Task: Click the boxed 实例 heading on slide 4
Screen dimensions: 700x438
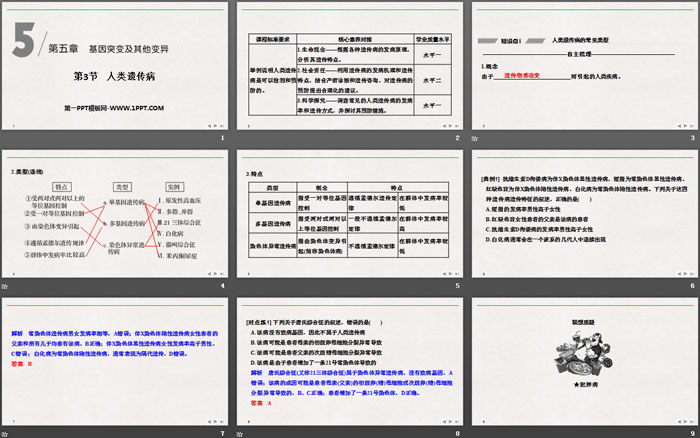Action: 174,187
